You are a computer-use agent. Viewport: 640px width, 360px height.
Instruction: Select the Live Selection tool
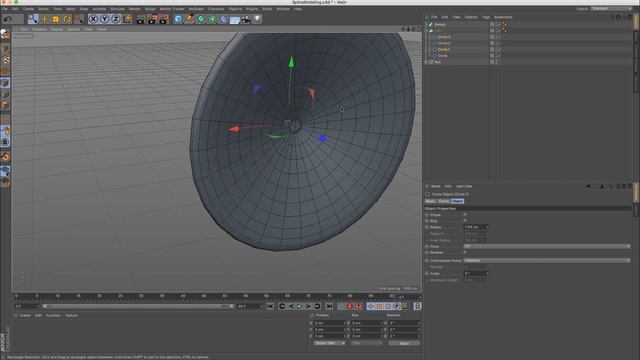click(x=33, y=19)
